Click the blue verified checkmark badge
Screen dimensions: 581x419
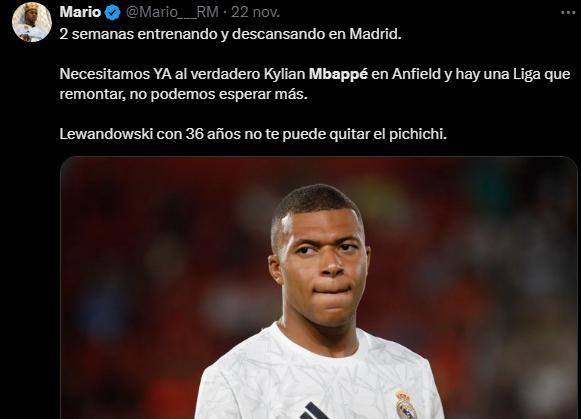coord(112,13)
